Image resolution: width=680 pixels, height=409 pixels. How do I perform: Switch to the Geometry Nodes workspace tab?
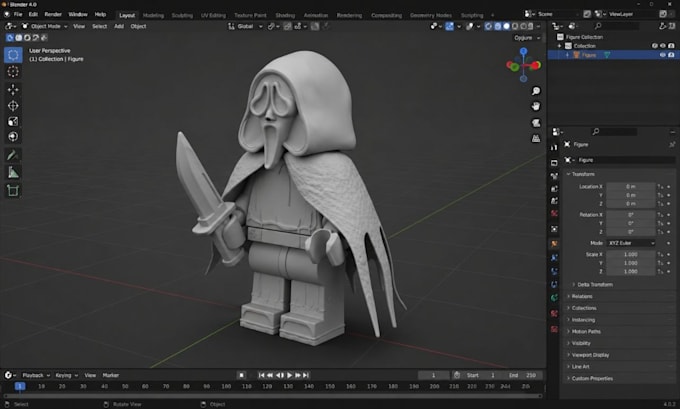click(431, 15)
